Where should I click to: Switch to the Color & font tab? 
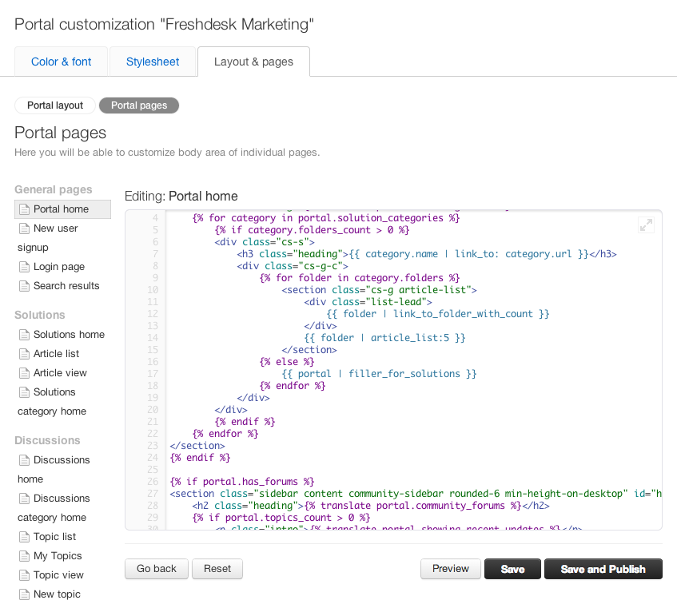click(x=61, y=62)
